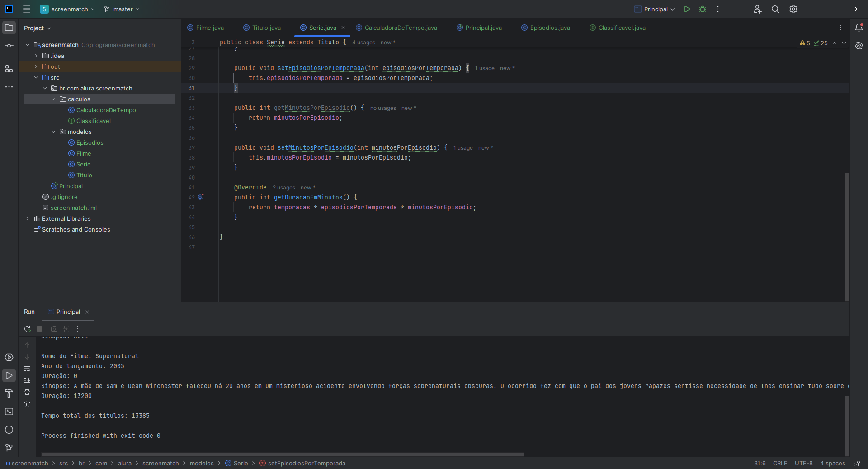Open the Project view dropdown
Image resolution: width=868 pixels, height=469 pixels.
pos(38,28)
